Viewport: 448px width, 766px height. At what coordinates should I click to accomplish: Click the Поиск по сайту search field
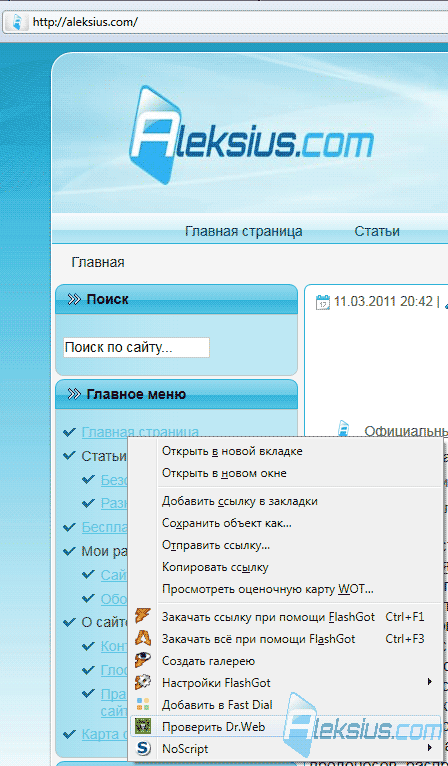tap(136, 347)
